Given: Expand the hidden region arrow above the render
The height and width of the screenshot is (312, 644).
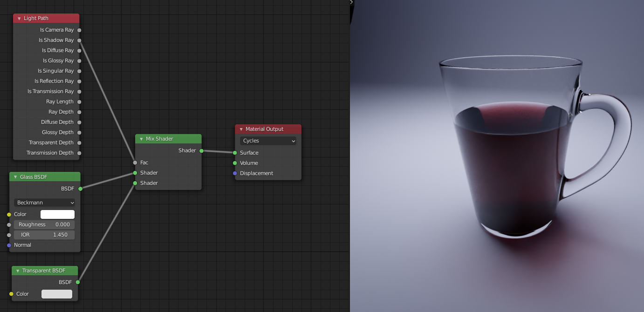Looking at the screenshot, I should (x=351, y=2).
